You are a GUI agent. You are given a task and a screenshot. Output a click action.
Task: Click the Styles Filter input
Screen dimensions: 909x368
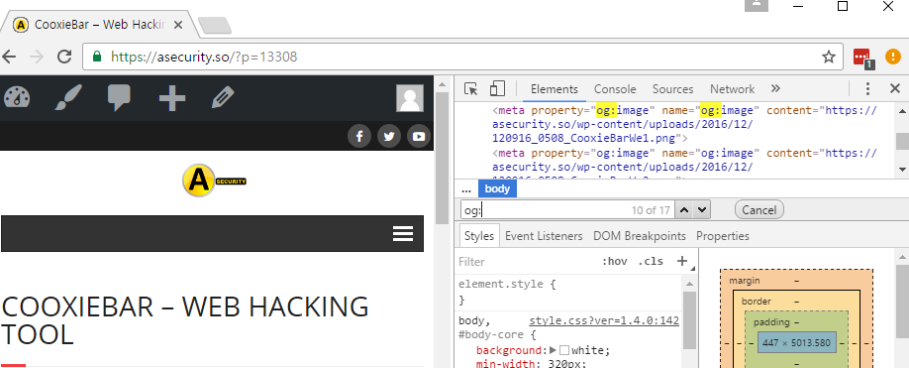point(528,261)
